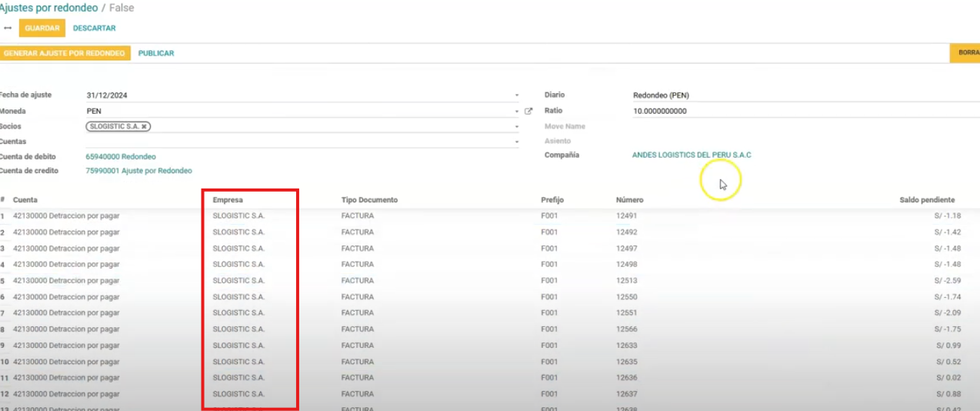The image size is (980, 411).
Task: Expand the Socios dropdown arrow
Action: 517,127
